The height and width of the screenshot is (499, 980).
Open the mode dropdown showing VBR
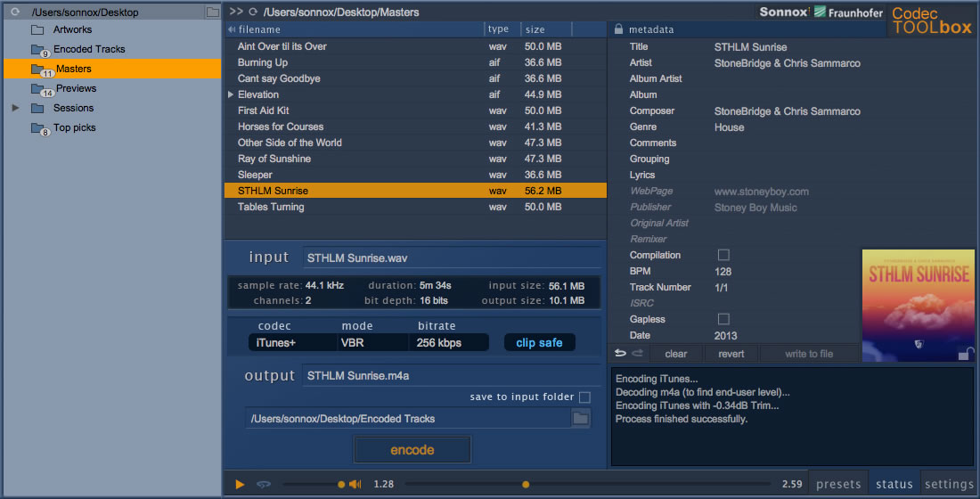pos(373,343)
